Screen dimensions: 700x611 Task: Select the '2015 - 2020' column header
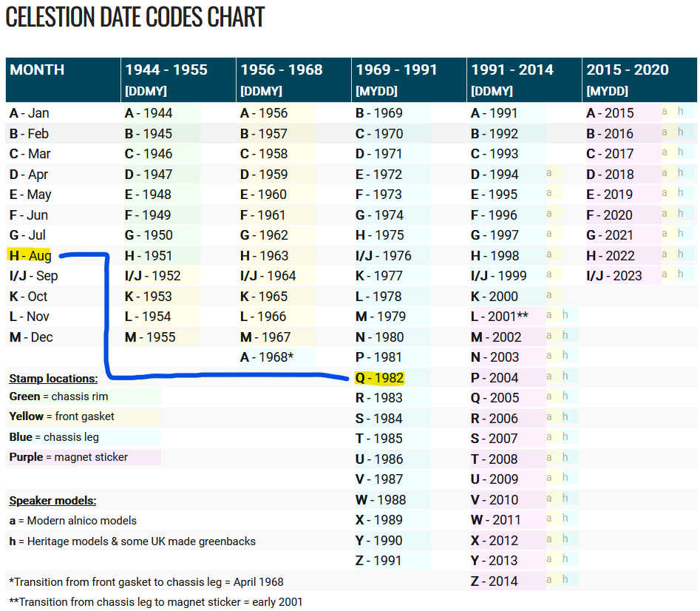(639, 79)
